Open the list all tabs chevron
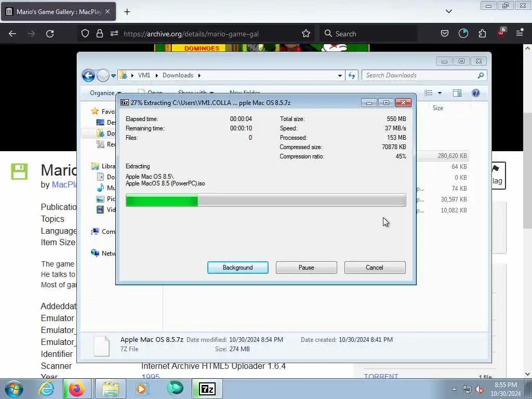Screen dimensions: 532x399 pyautogui.click(x=448, y=11)
